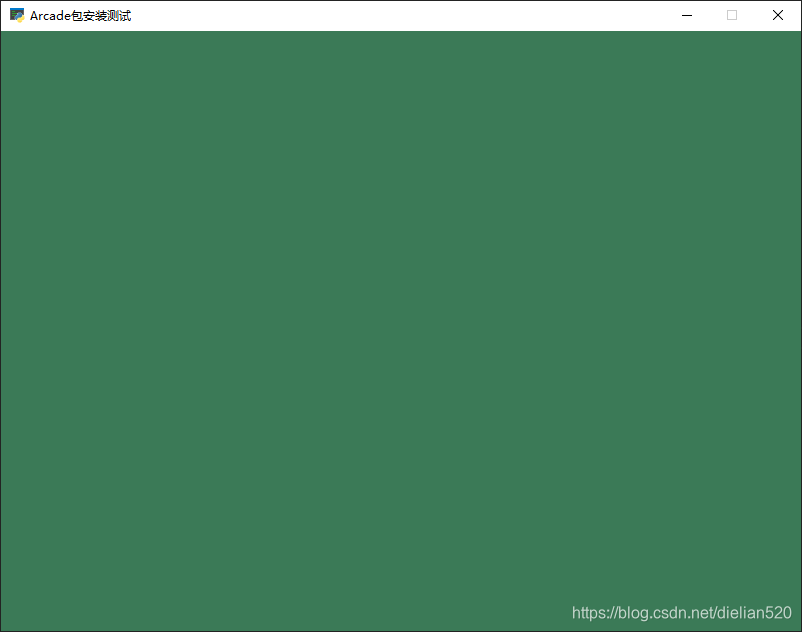Click the minimize icon on the title bar
802x632 pixels.
coord(686,15)
